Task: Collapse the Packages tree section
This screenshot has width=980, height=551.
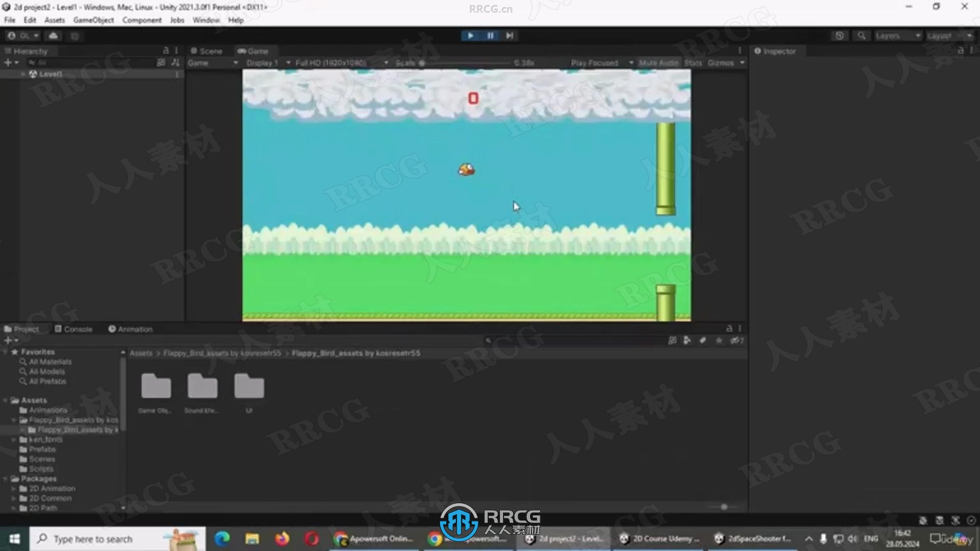Action: pyautogui.click(x=5, y=479)
